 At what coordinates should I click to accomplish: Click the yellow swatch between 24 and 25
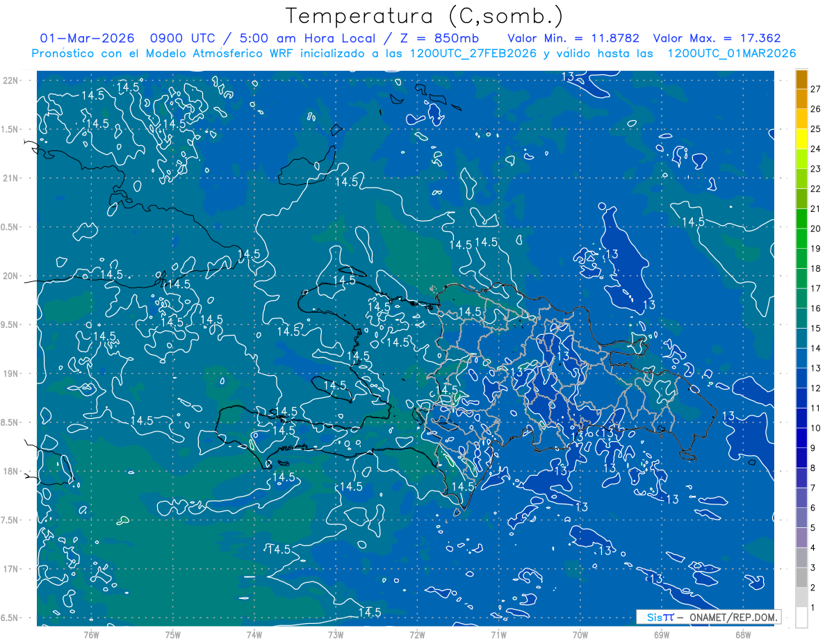coord(801,139)
